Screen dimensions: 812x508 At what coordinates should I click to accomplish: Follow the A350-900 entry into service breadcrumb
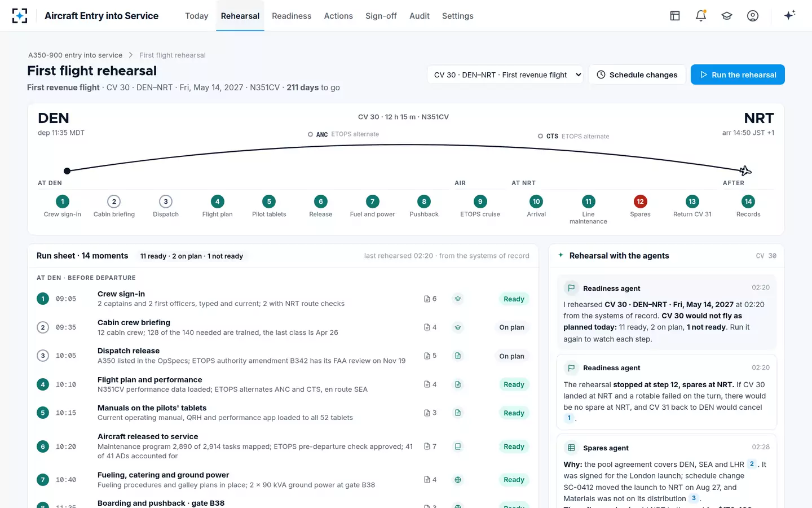coord(76,55)
